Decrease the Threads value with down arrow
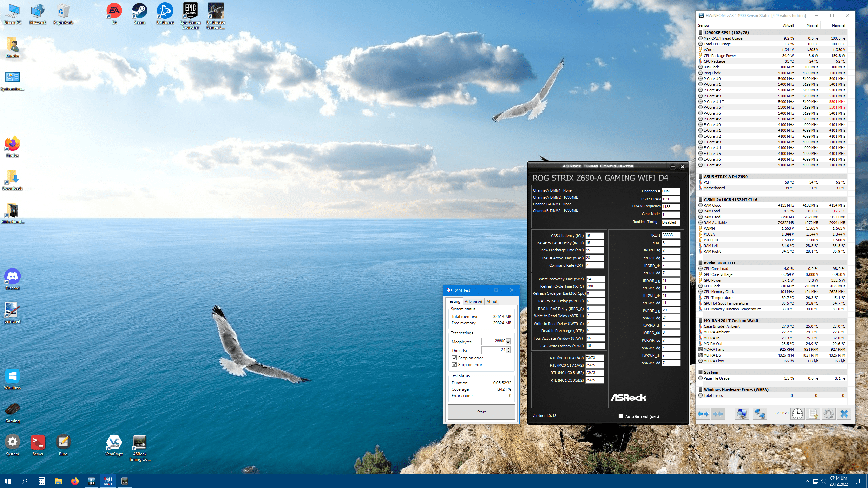868x488 pixels. pos(508,352)
